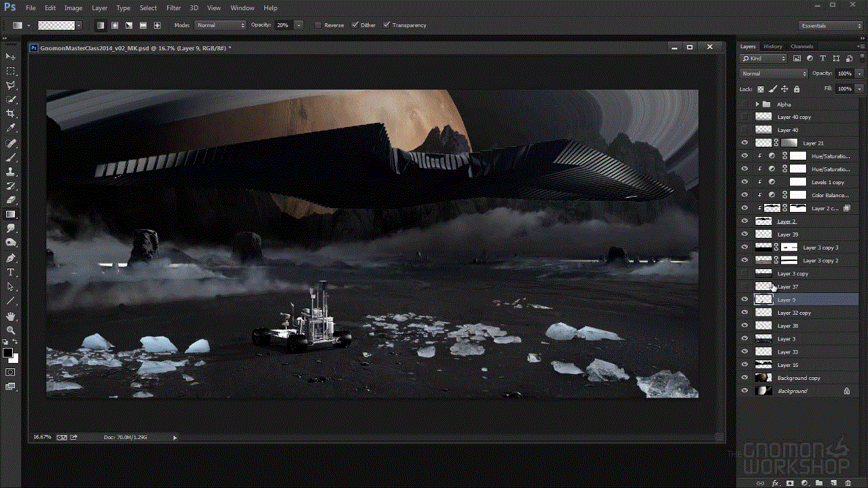
Task: Create a new group folder
Action: [x=820, y=483]
